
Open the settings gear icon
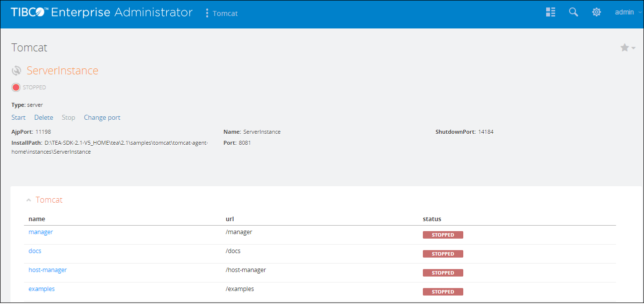597,12
